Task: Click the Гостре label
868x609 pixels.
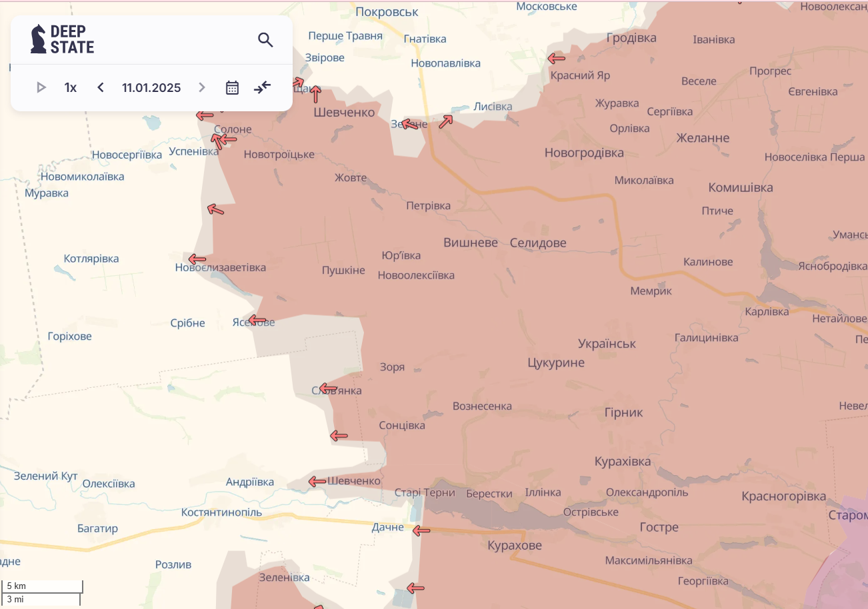Action: (659, 527)
